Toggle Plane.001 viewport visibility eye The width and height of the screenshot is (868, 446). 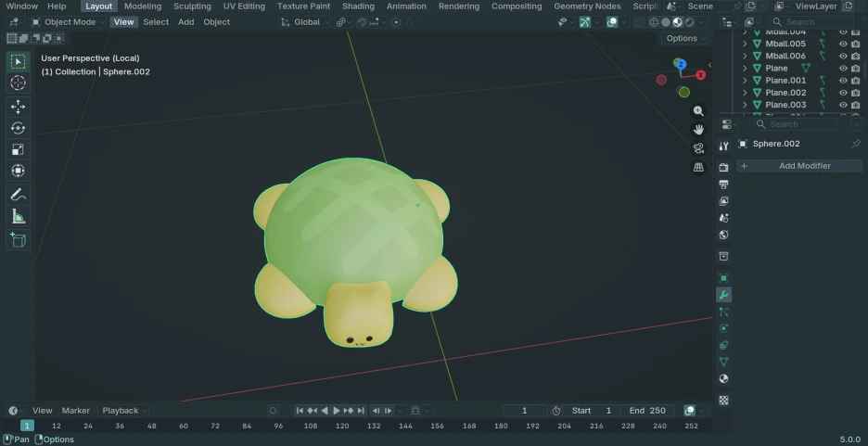pos(843,81)
